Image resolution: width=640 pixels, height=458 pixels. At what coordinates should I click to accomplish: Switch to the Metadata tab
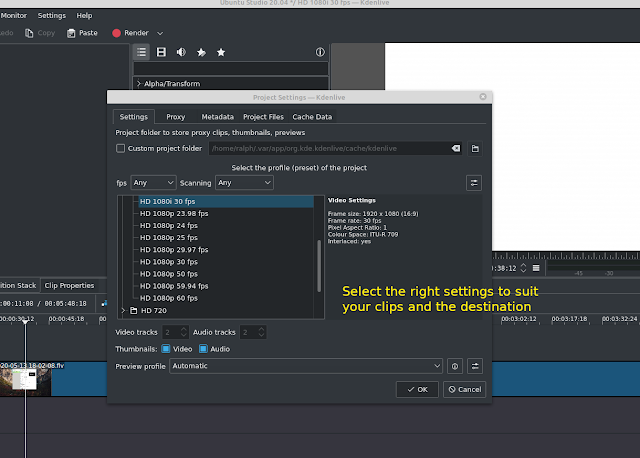coord(218,117)
